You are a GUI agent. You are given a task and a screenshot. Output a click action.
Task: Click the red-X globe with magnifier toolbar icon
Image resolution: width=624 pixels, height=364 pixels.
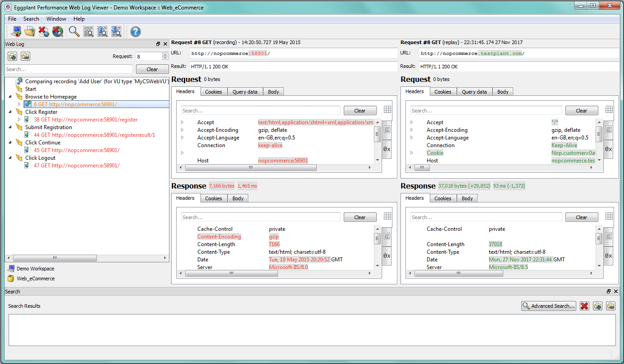(x=58, y=31)
